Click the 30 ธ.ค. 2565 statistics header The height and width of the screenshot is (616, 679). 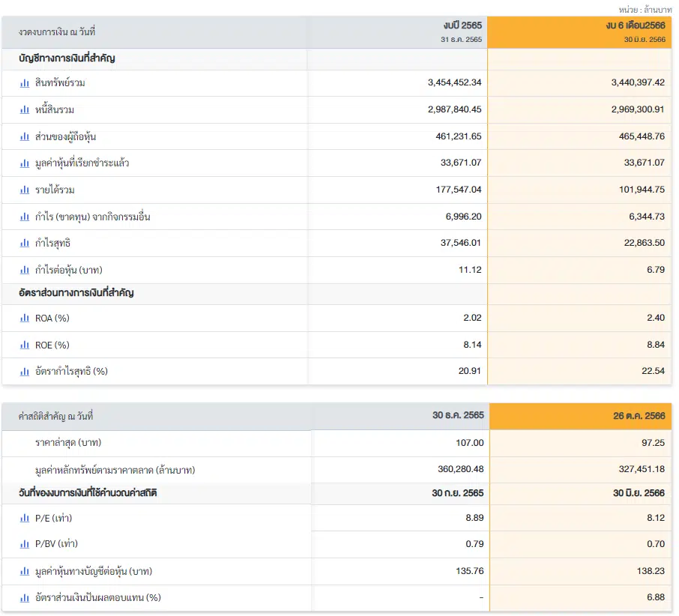[458, 415]
